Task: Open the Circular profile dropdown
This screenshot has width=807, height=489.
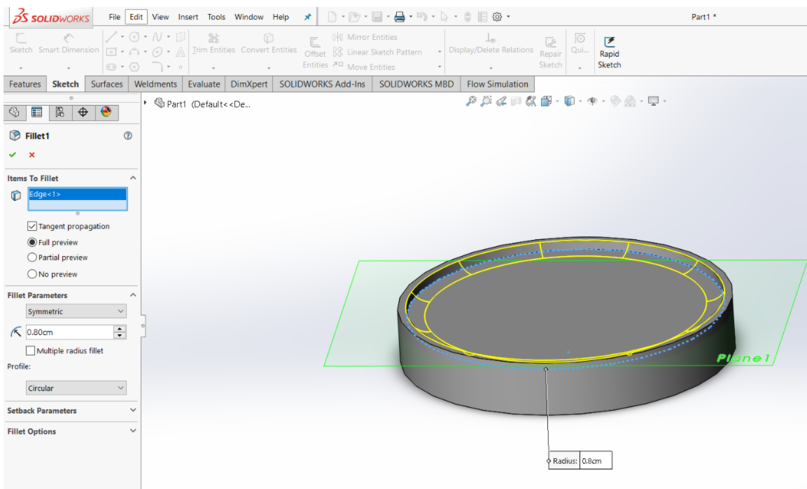Action: 76,388
